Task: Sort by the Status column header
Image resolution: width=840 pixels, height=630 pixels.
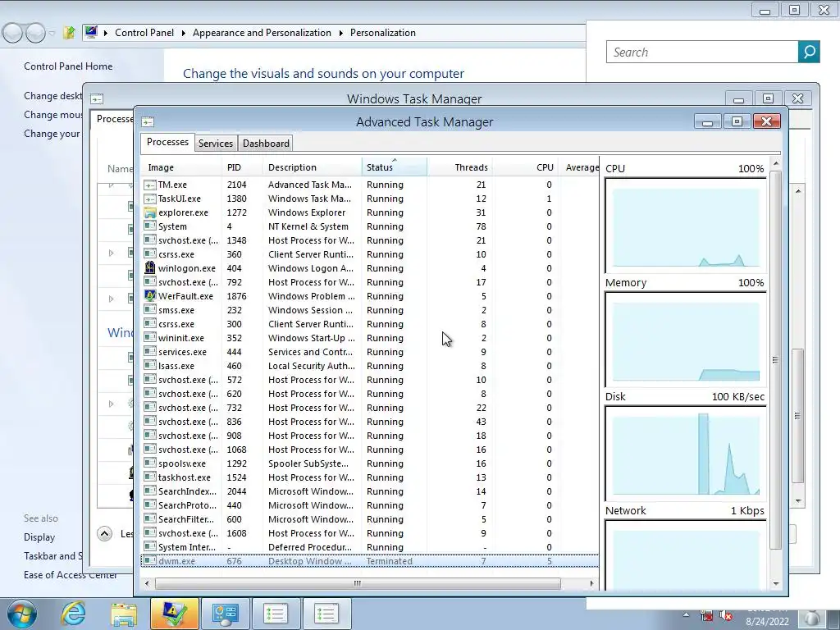Action: [395, 167]
